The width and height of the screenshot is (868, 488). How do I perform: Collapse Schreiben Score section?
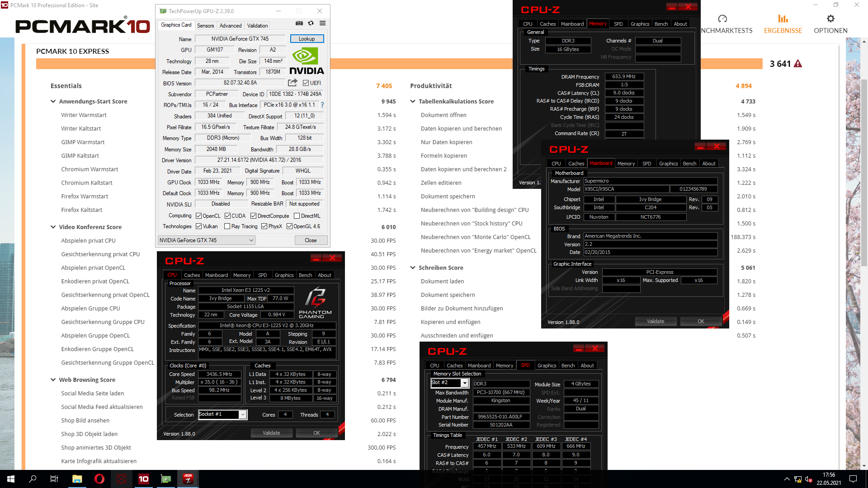coord(413,268)
